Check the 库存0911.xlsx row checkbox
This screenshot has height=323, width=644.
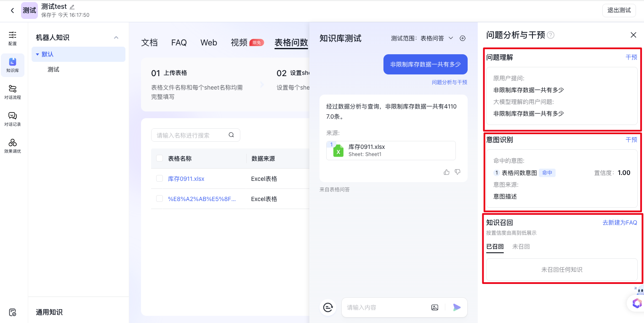[x=160, y=178]
